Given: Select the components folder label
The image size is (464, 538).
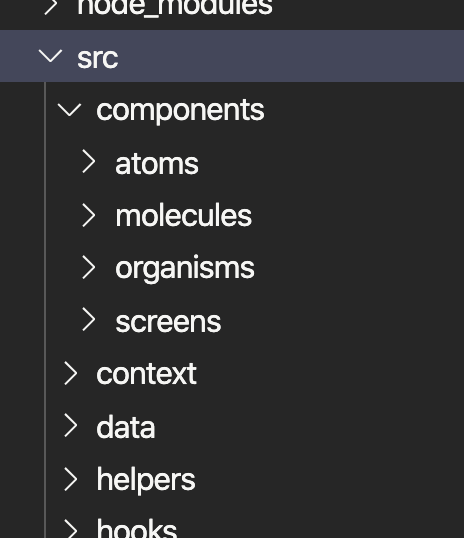Looking at the screenshot, I should (x=181, y=111).
